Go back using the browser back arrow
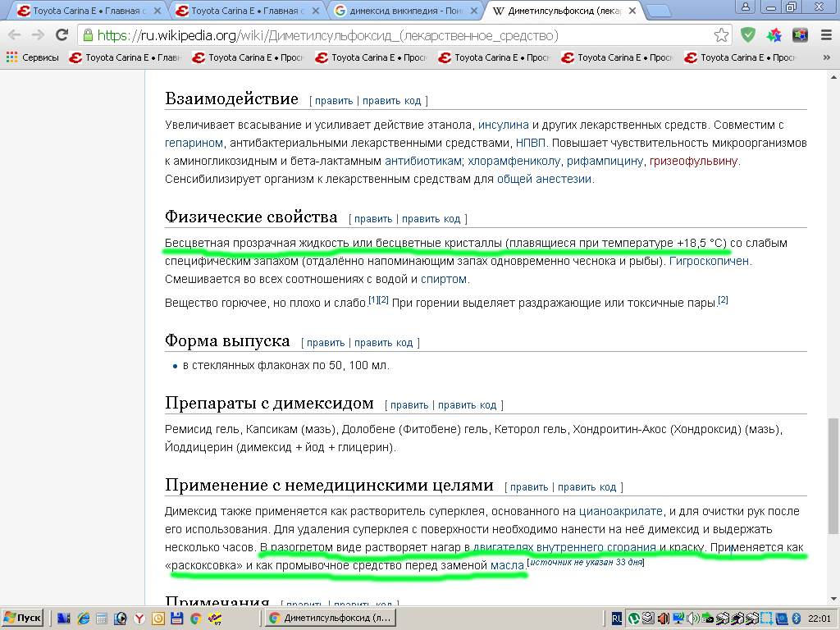This screenshot has height=630, width=840. coord(14,35)
